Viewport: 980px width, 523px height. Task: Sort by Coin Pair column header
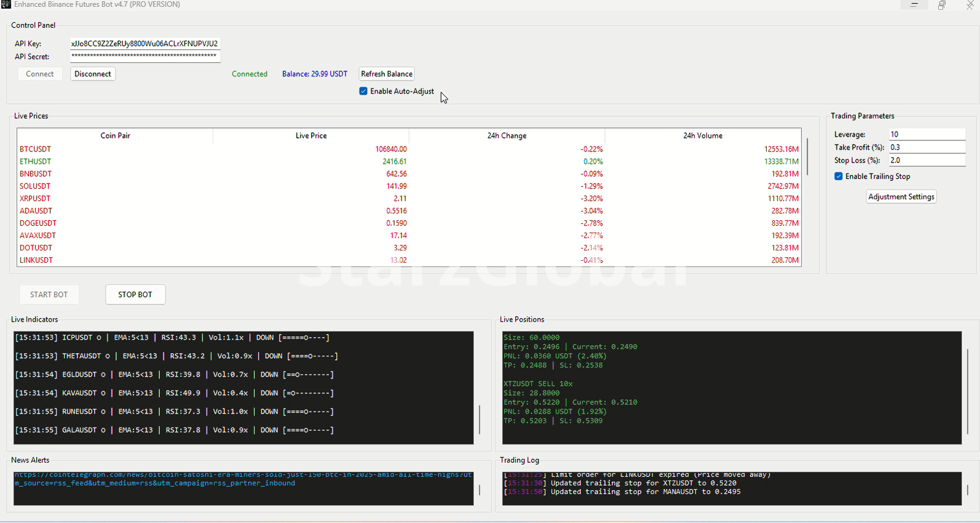point(115,135)
